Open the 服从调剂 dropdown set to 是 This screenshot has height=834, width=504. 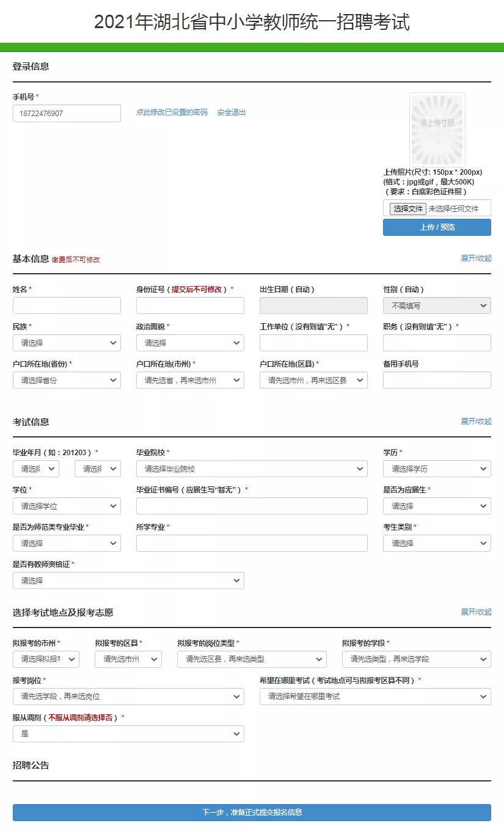click(x=128, y=734)
